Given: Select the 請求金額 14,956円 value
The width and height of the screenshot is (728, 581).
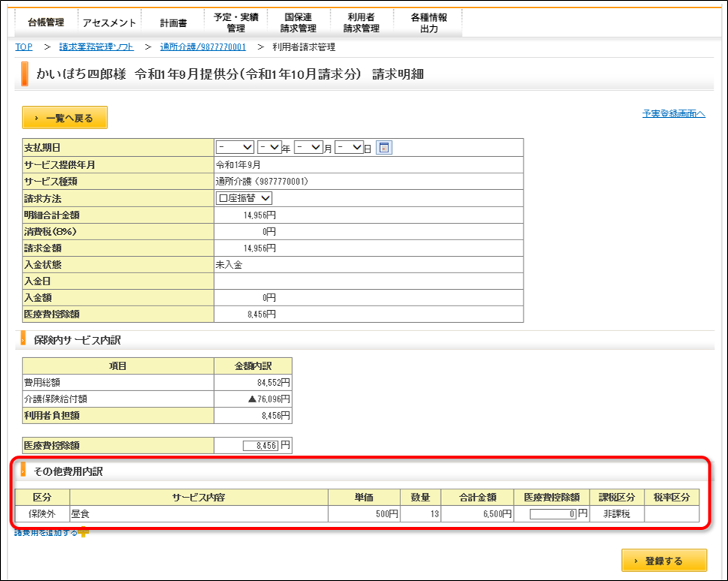Looking at the screenshot, I should 259,248.
